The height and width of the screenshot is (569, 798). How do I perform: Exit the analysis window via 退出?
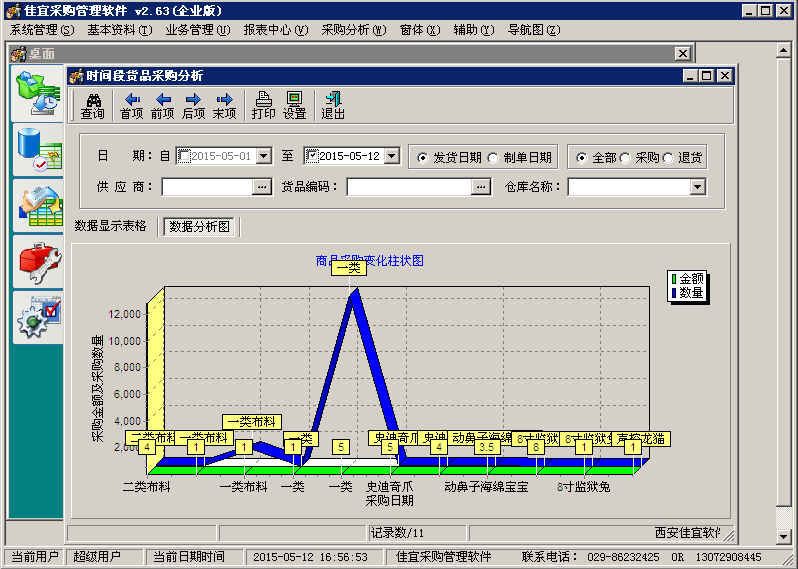(333, 105)
